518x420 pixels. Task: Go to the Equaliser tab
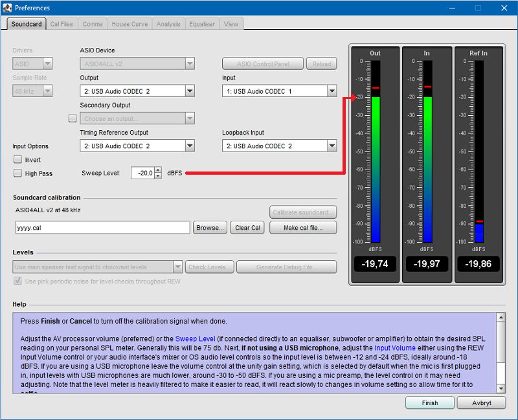click(202, 24)
